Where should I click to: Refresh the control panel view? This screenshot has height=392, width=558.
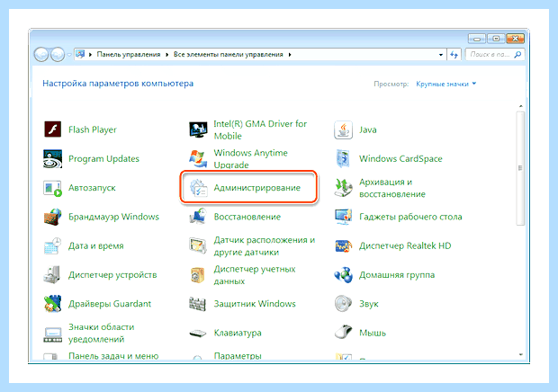click(454, 55)
